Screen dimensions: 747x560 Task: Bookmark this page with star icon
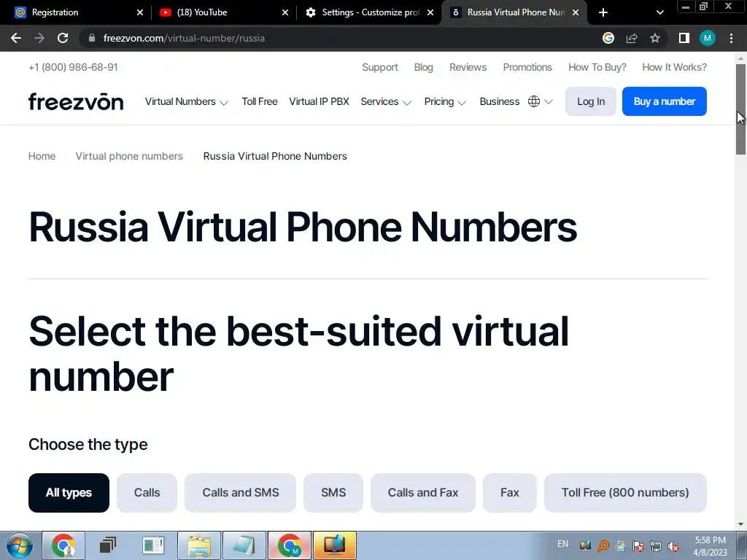655,38
